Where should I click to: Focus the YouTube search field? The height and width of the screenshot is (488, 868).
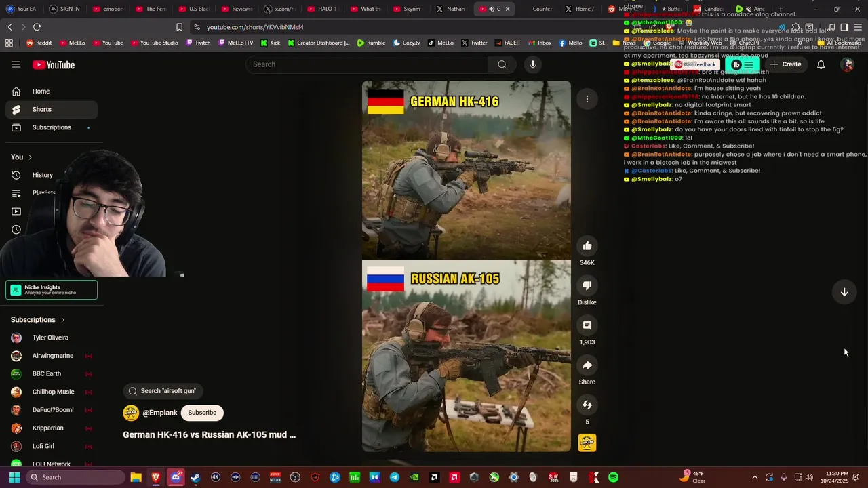366,64
